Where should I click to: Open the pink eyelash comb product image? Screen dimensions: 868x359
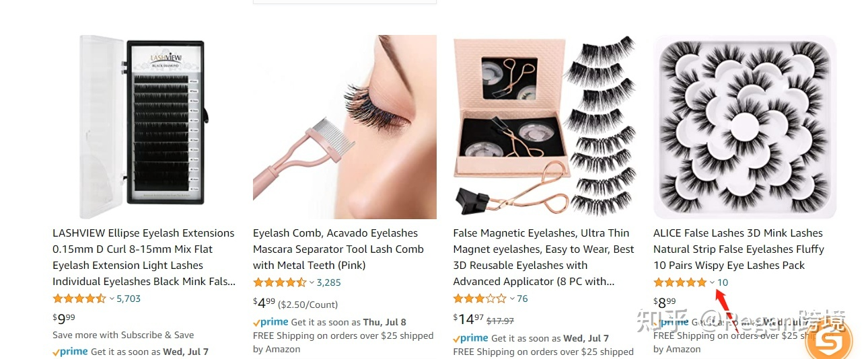pyautogui.click(x=345, y=127)
